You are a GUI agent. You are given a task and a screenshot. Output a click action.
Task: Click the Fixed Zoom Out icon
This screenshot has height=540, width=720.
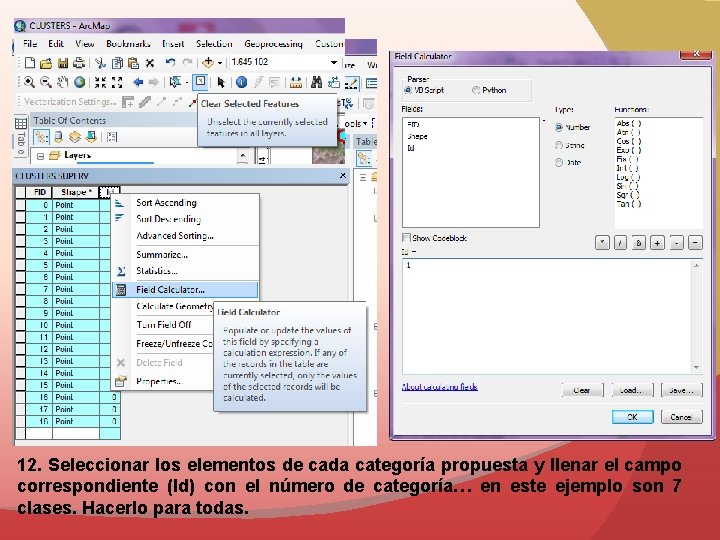coord(117,82)
